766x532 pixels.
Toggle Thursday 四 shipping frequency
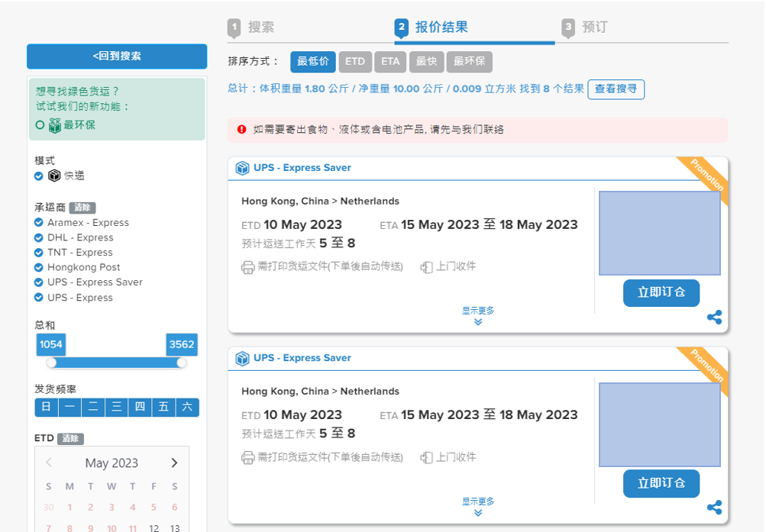point(141,407)
